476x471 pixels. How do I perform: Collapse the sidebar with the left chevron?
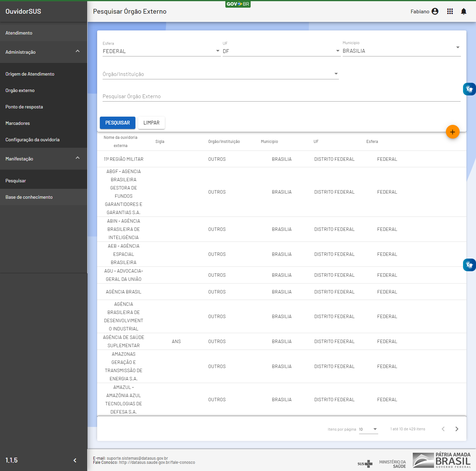pyautogui.click(x=75, y=460)
